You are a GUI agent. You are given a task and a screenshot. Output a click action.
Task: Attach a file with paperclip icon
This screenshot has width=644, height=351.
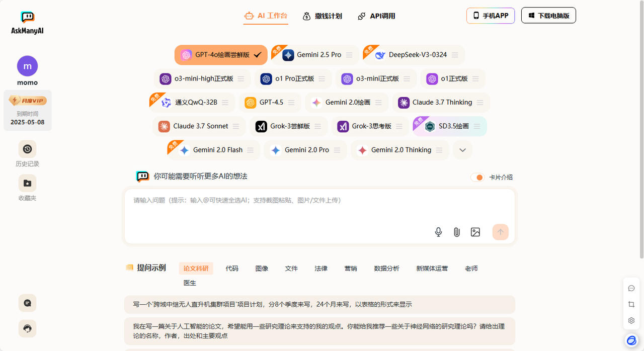point(457,232)
